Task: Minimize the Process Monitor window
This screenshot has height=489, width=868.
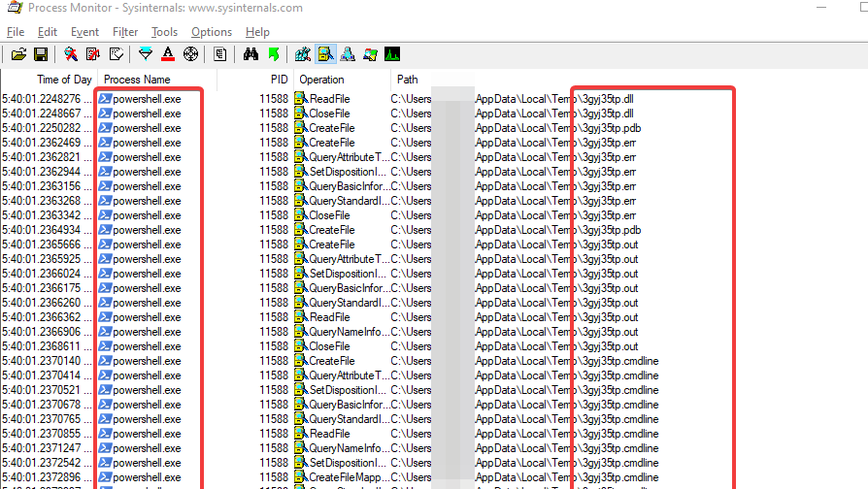Action: point(821,8)
